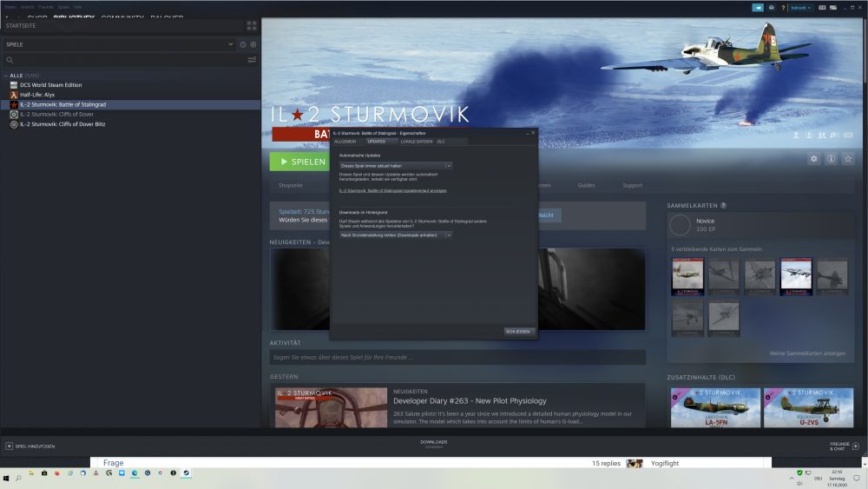
Task: Open Sammelkarten help question icon
Action: tap(723, 206)
